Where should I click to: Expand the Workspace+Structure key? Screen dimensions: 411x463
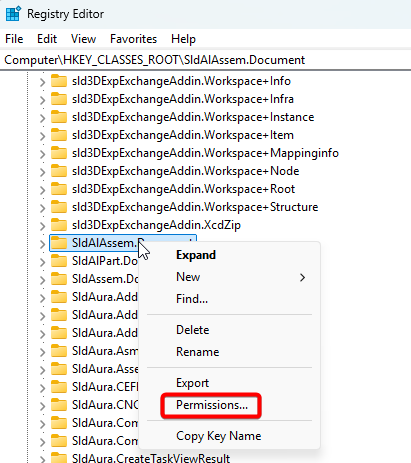[42, 208]
